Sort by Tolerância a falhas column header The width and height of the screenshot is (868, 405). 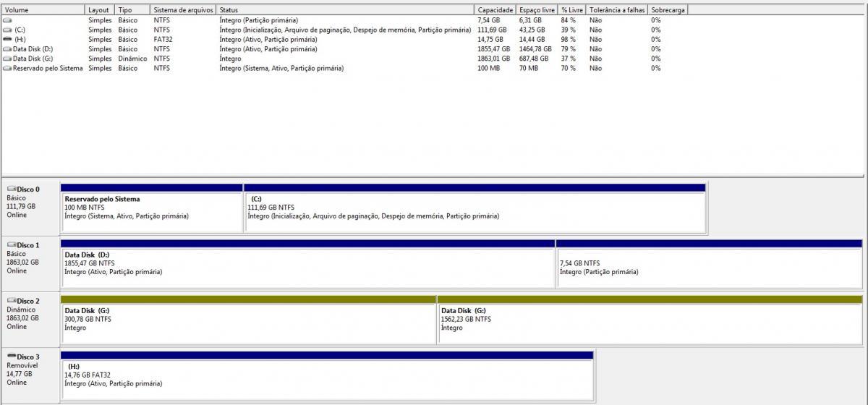618,10
